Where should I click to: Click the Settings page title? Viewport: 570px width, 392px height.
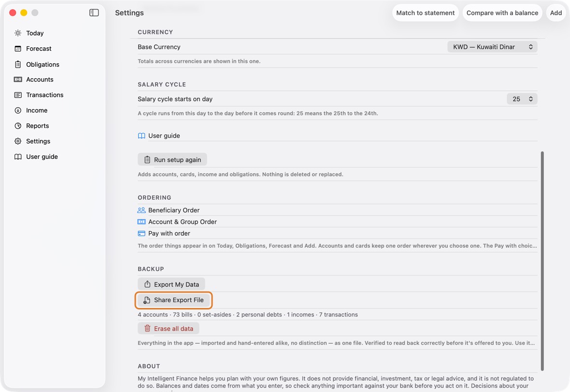click(129, 13)
